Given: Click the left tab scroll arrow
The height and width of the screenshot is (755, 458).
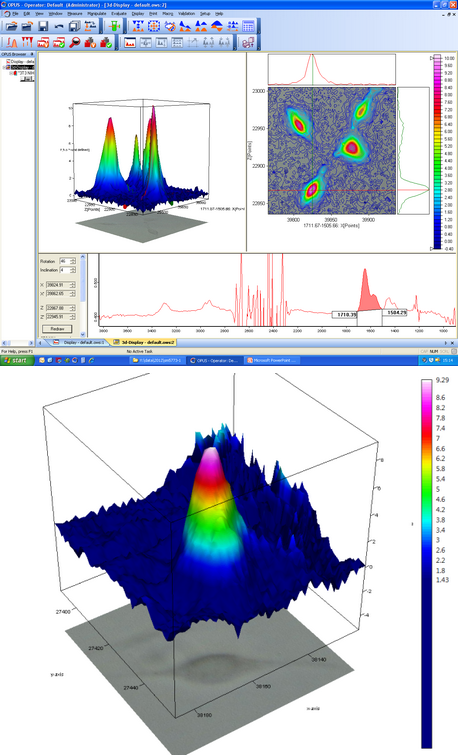Looking at the screenshot, I should coord(41,343).
